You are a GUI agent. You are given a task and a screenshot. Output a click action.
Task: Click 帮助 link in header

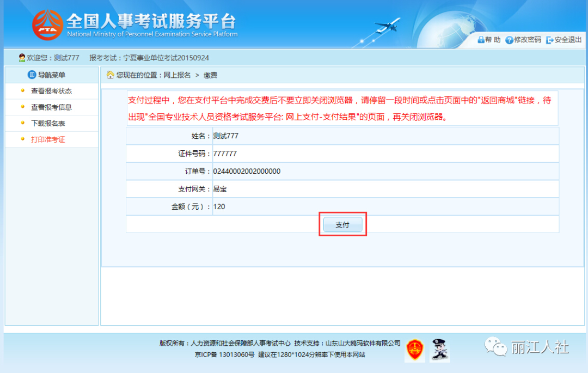493,40
